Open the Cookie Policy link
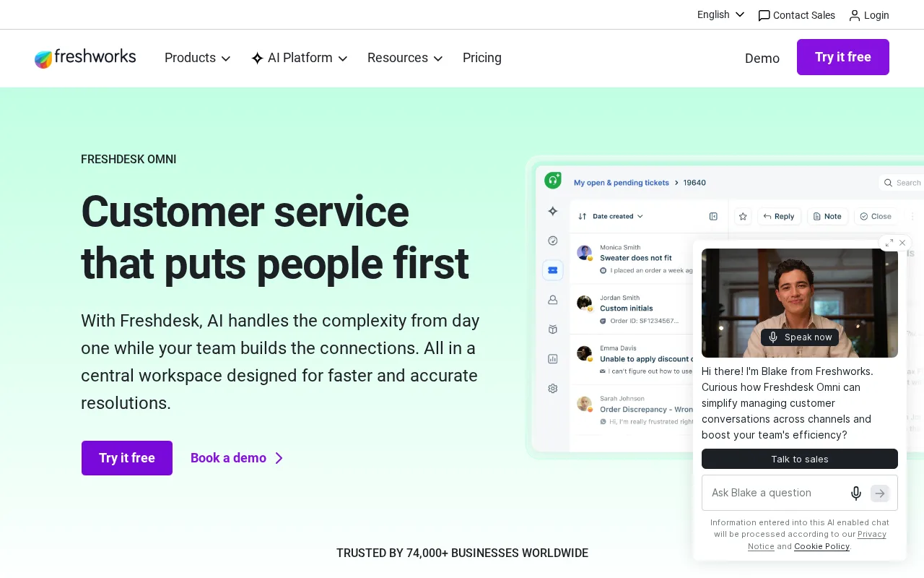This screenshot has height=578, width=924. (x=821, y=546)
